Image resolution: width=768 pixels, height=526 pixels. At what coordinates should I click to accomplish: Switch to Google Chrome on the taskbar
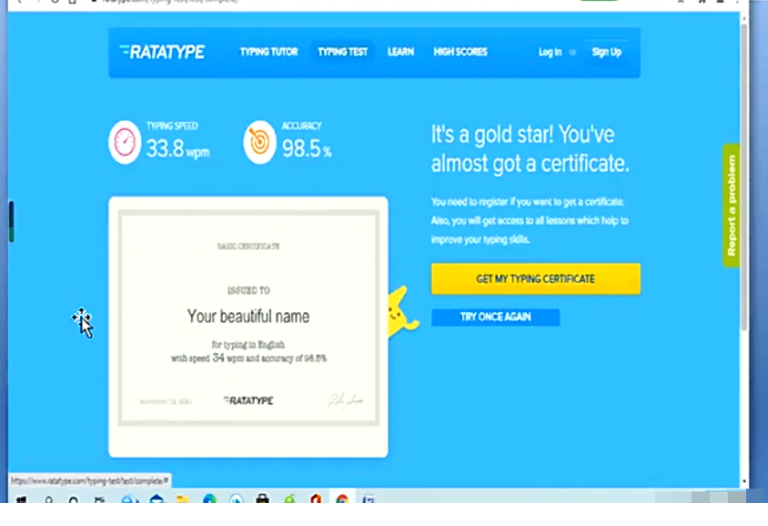pos(342,499)
